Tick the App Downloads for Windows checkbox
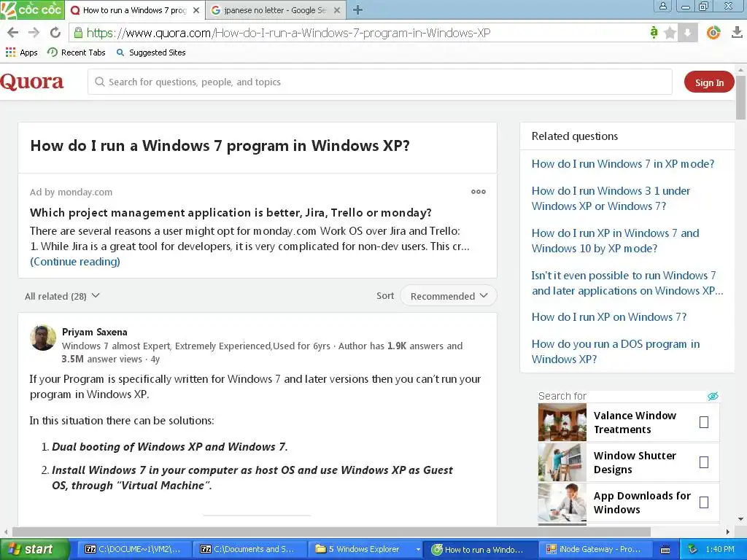This screenshot has height=560, width=747. 704,502
